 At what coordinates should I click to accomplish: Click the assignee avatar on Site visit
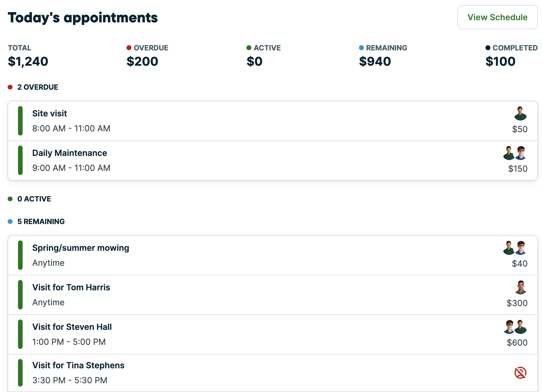(520, 114)
